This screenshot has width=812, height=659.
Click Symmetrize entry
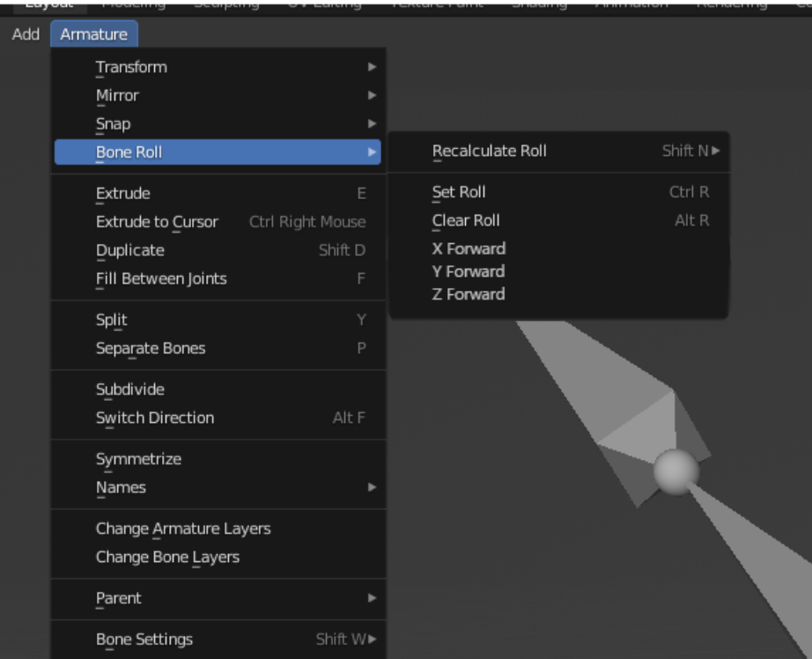(218, 459)
